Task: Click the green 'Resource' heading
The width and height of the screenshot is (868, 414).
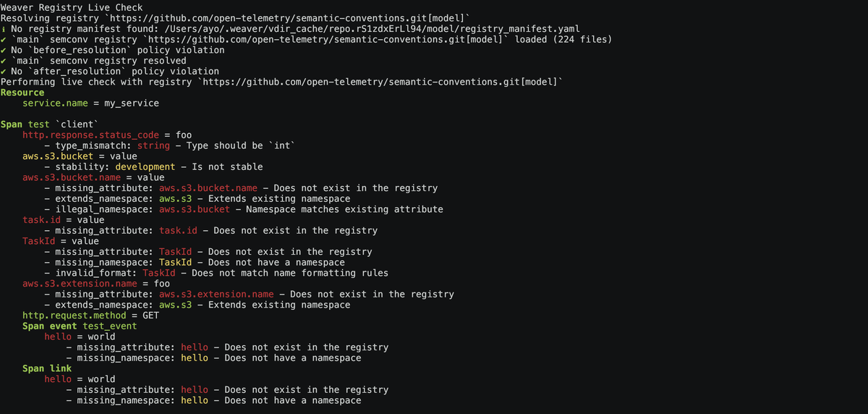Action: pos(22,93)
